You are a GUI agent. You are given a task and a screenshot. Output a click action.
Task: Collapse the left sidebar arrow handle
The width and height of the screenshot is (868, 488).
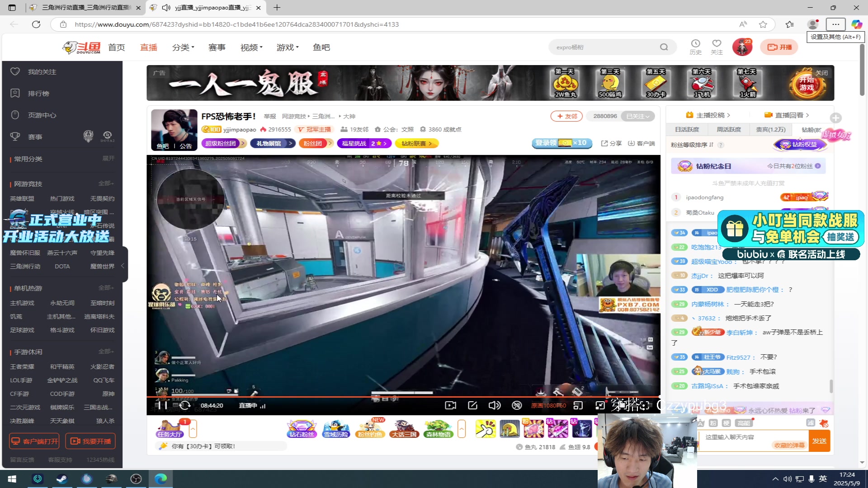(x=123, y=266)
